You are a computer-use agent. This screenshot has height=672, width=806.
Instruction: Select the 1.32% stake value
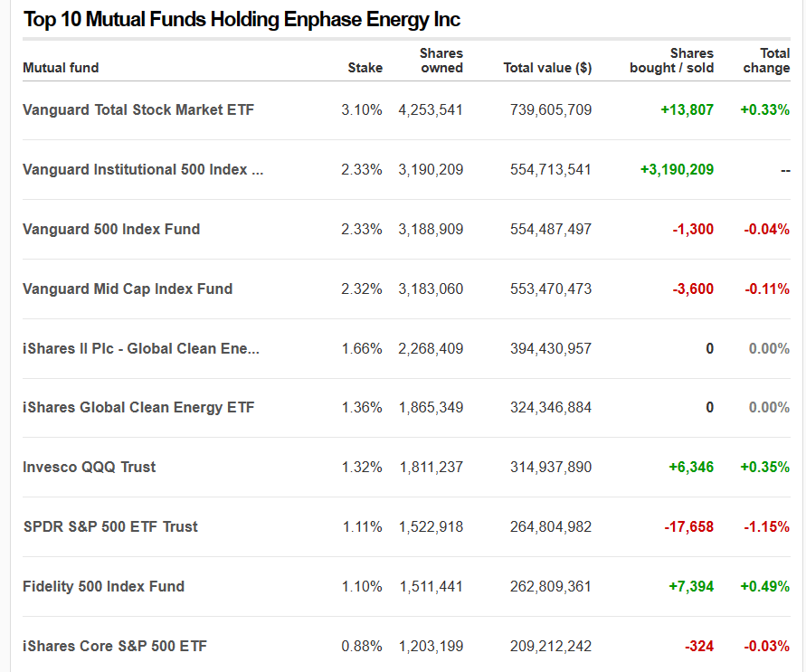(x=362, y=467)
